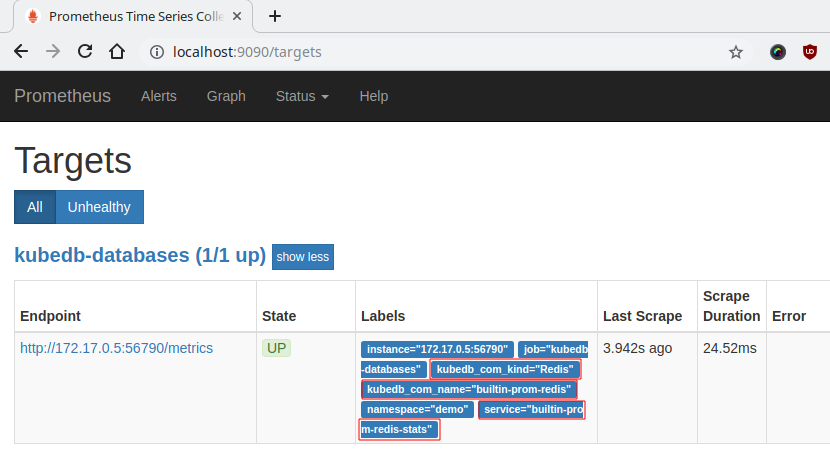Go to the browser home page icon
Viewport: 830px width, 456px height.
tap(117, 52)
